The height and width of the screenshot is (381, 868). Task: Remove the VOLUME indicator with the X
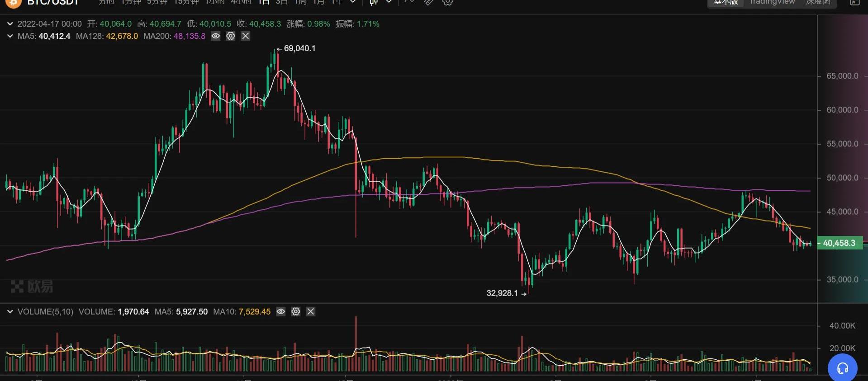point(311,311)
